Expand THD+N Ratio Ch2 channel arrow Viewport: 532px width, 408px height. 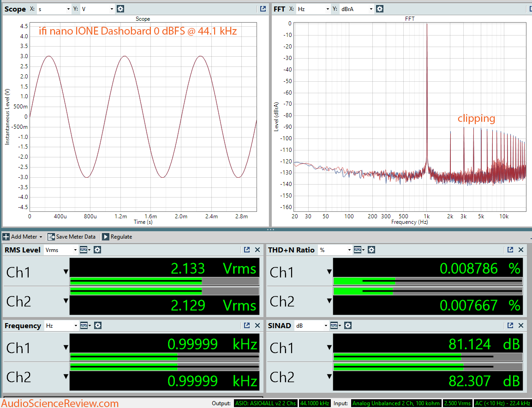tap(329, 301)
